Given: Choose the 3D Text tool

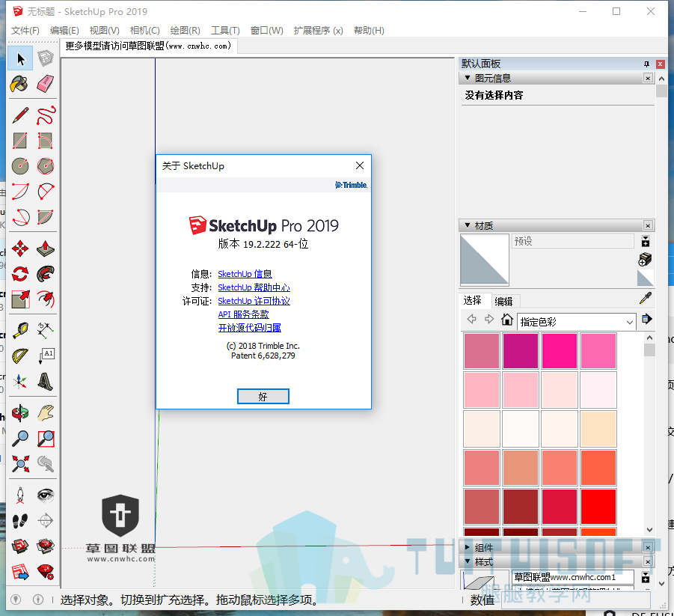Looking at the screenshot, I should click(x=45, y=381).
